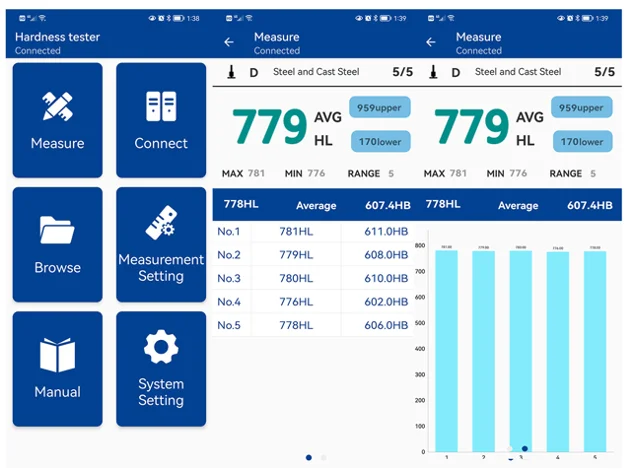Image resolution: width=627 pixels, height=473 pixels.
Task: Select the first page indicator dot
Action: pos(309,457)
